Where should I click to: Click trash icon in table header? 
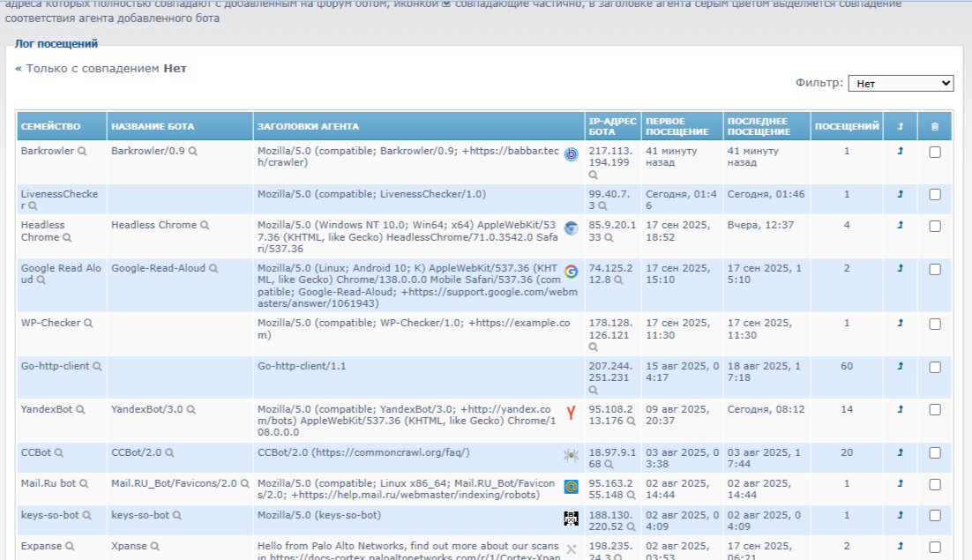935,127
